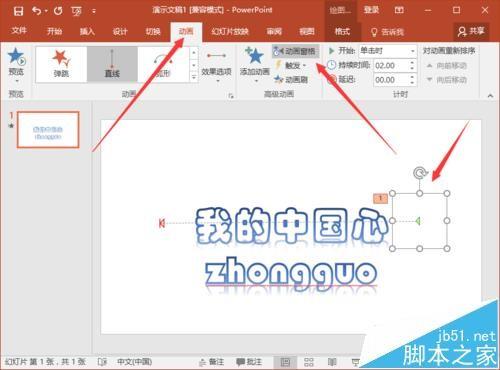Select the 动画 ribbon tab

point(186,31)
